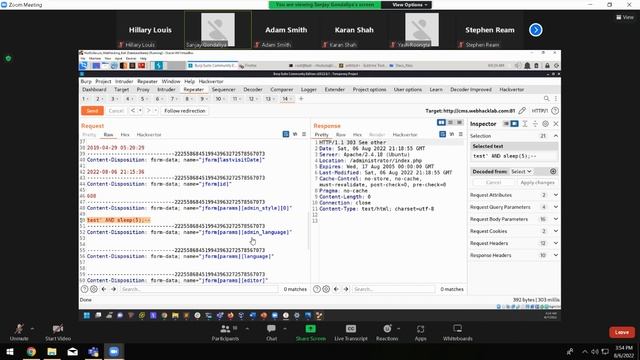640x360 pixels.
Task: Open the Burp menu
Action: coord(86,81)
